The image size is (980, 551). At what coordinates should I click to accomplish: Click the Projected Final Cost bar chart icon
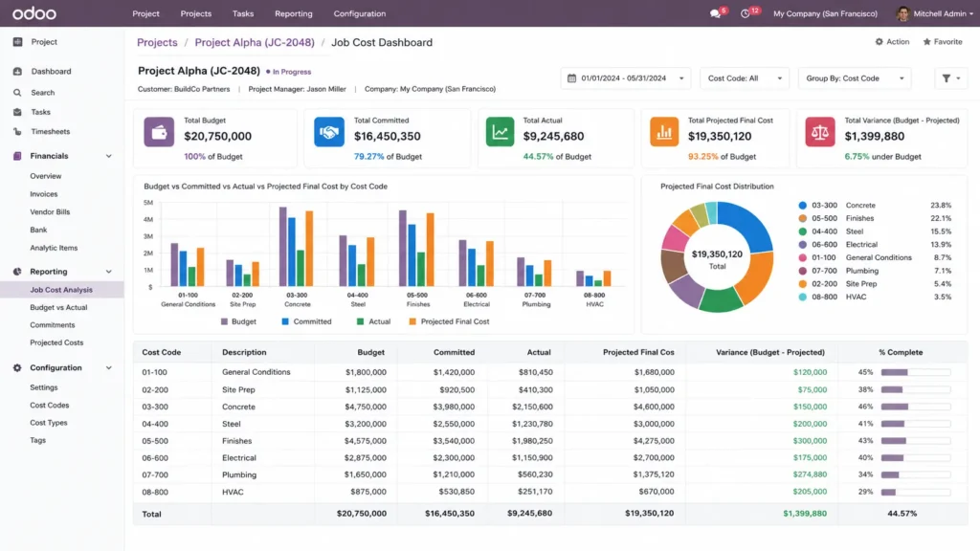click(664, 132)
